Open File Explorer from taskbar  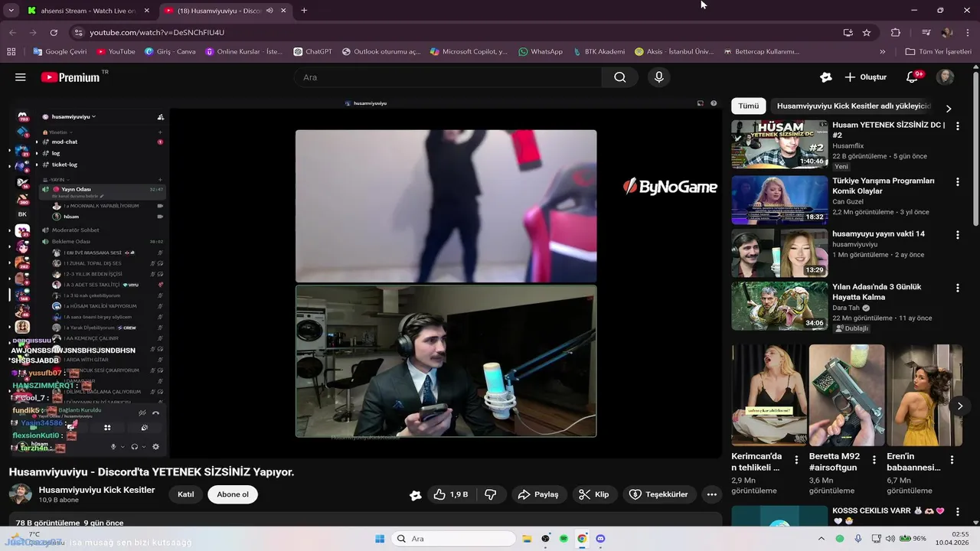point(528,539)
